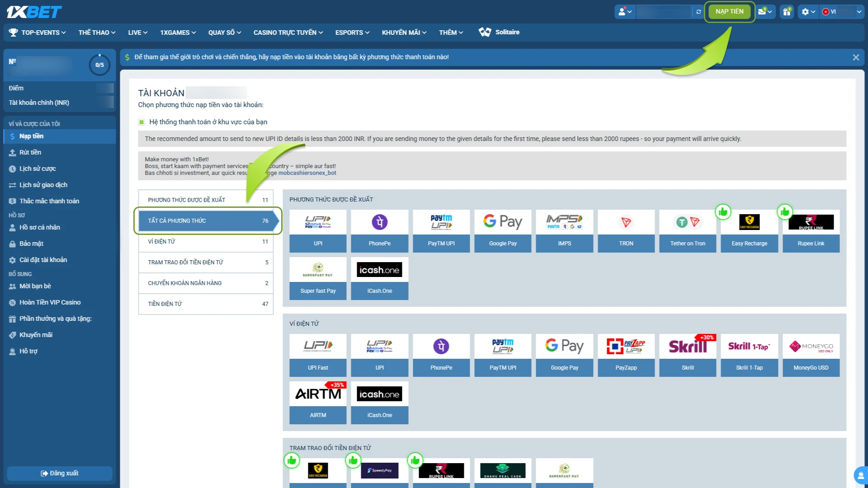Choose AIRTM e-wallet with +35% badge
This screenshot has width=868, height=488.
[318, 403]
